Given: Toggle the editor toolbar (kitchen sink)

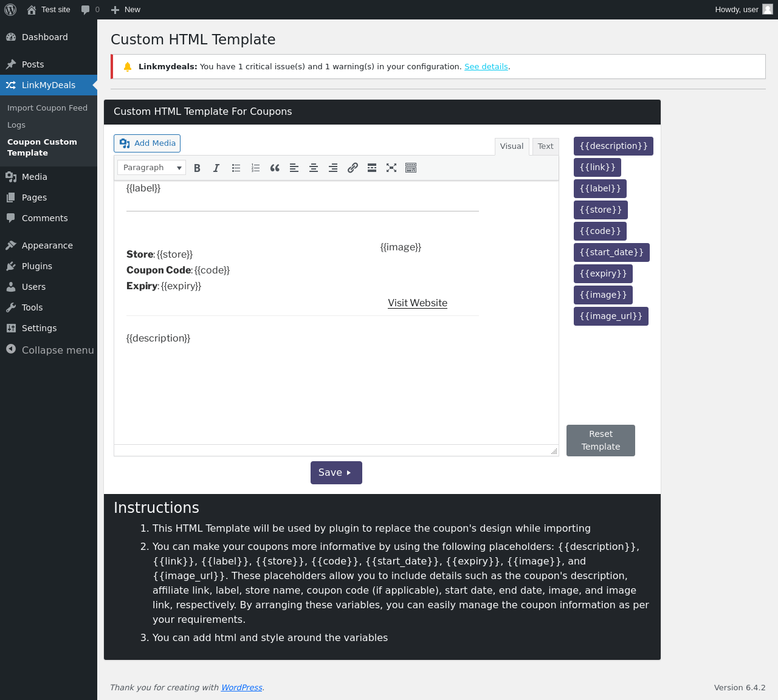Looking at the screenshot, I should click(x=411, y=168).
